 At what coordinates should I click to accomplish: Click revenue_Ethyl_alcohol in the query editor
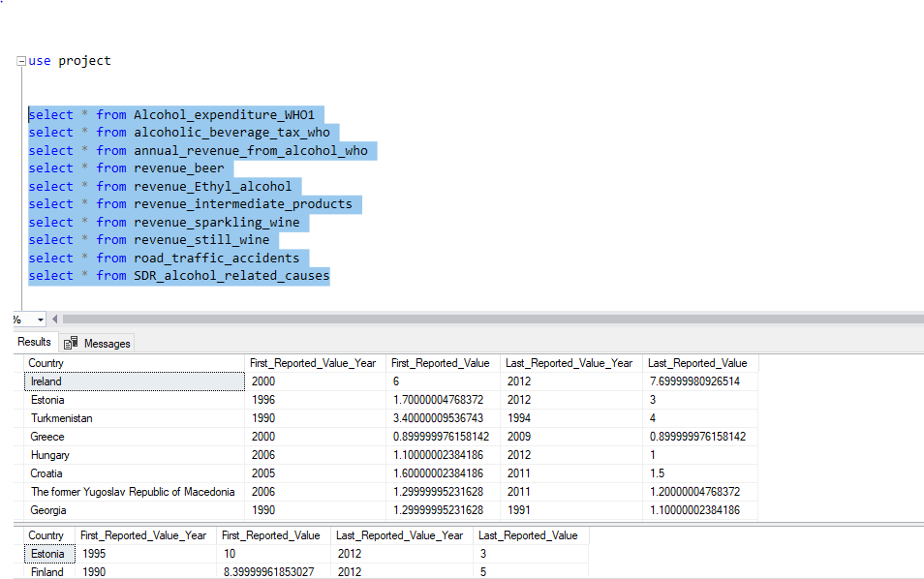[x=213, y=187]
